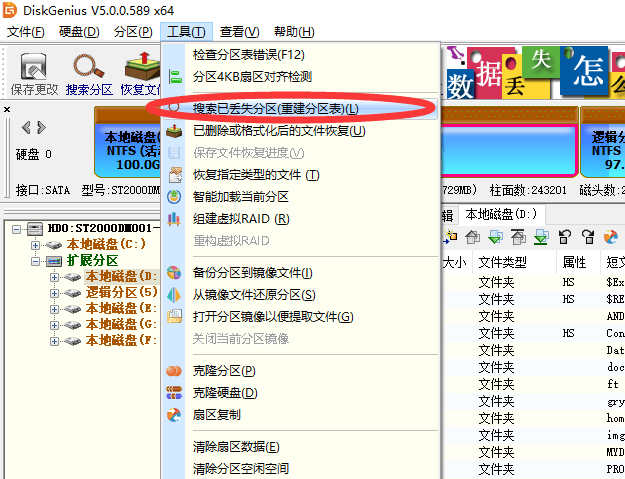
Task: Choose 分区4KB扇区对齐检测
Action: tap(252, 77)
